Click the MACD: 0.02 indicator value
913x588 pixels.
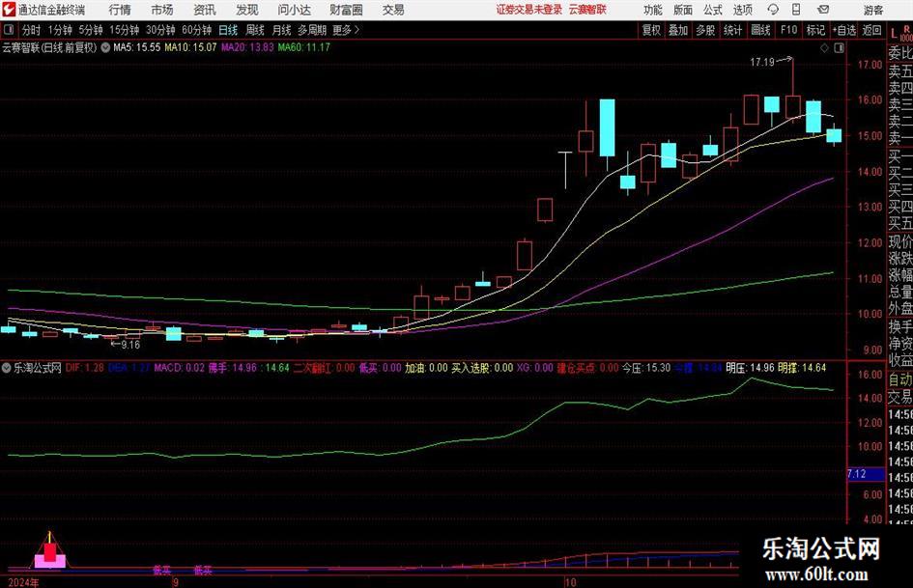180,368
